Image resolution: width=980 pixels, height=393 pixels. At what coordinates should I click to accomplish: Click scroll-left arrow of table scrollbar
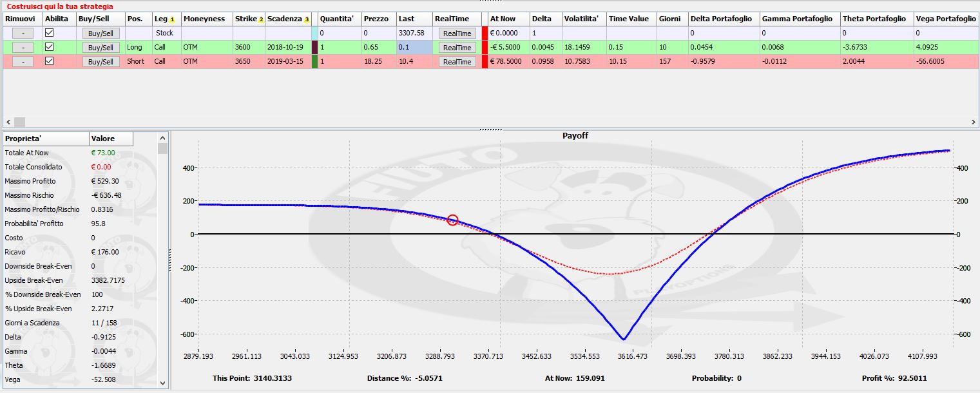tap(8, 122)
